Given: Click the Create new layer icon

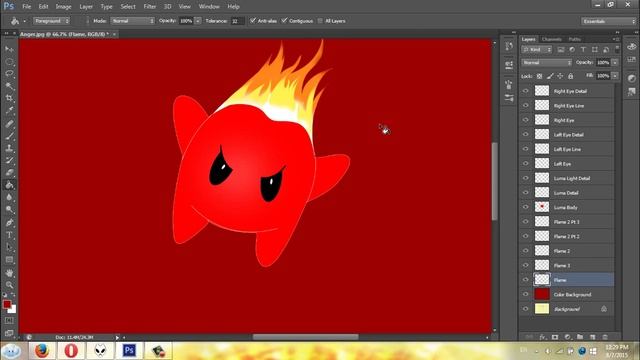Looking at the screenshot, I should [593, 337].
